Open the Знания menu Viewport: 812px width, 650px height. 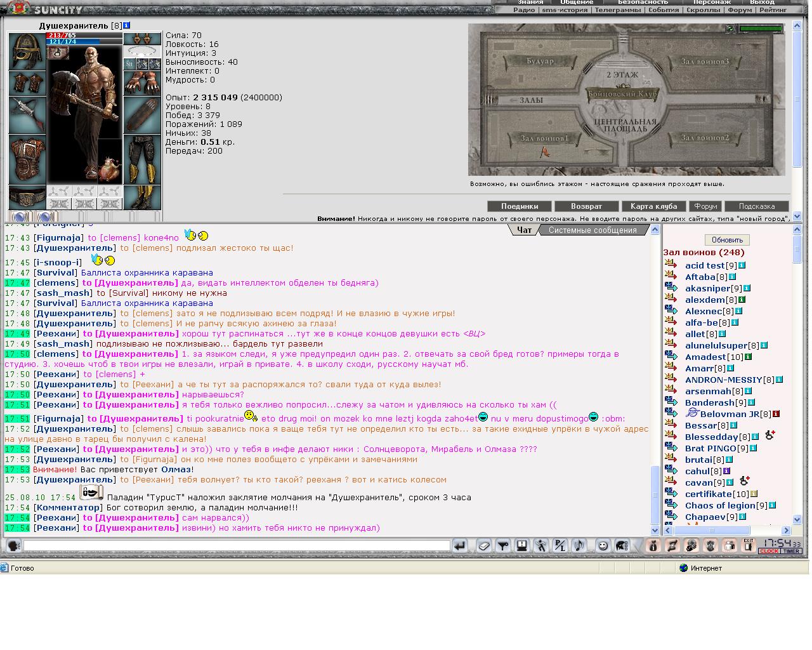point(530,3)
